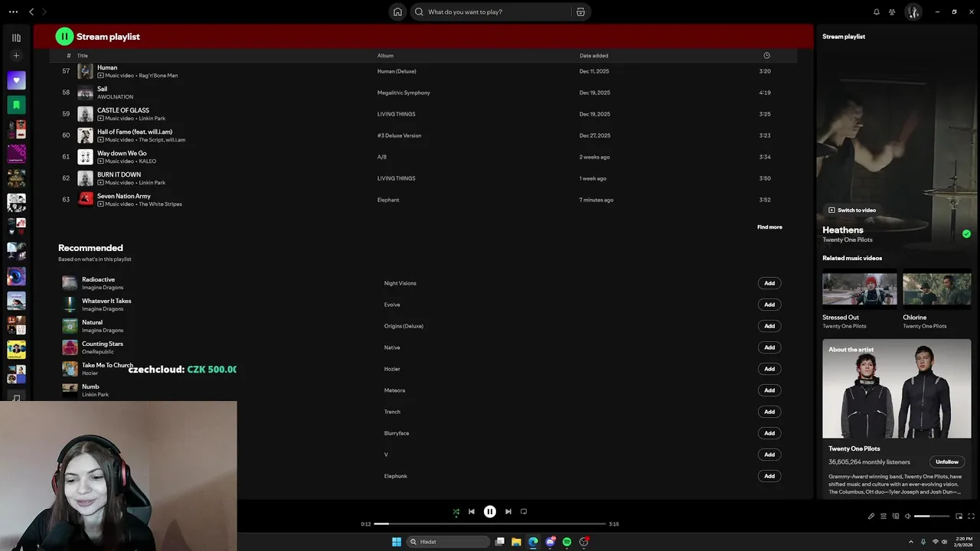Open the Browse icon in search bar
The height and width of the screenshot is (551, 980).
click(x=580, y=11)
